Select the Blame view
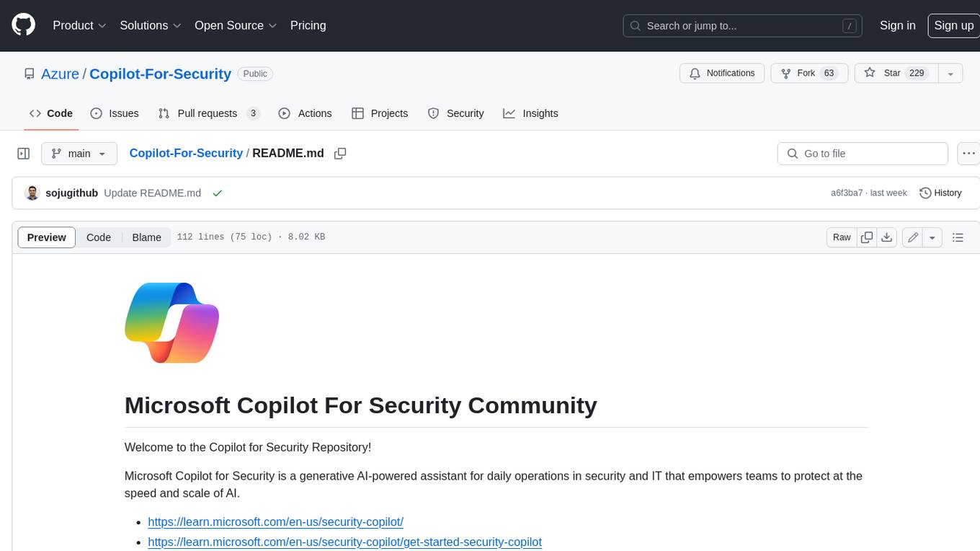The height and width of the screenshot is (551, 980). point(146,237)
